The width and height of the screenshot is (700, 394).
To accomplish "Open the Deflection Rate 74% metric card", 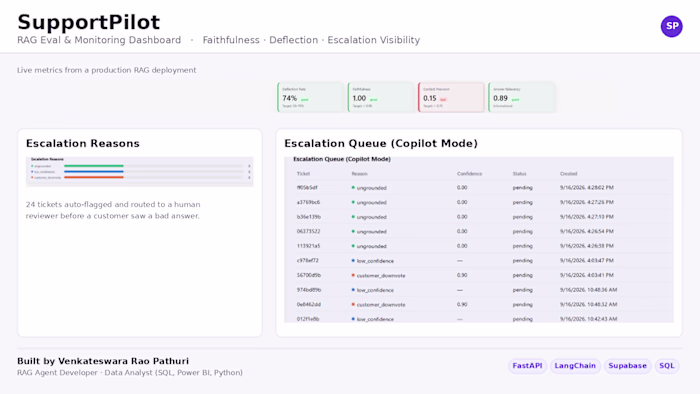I will (311, 97).
